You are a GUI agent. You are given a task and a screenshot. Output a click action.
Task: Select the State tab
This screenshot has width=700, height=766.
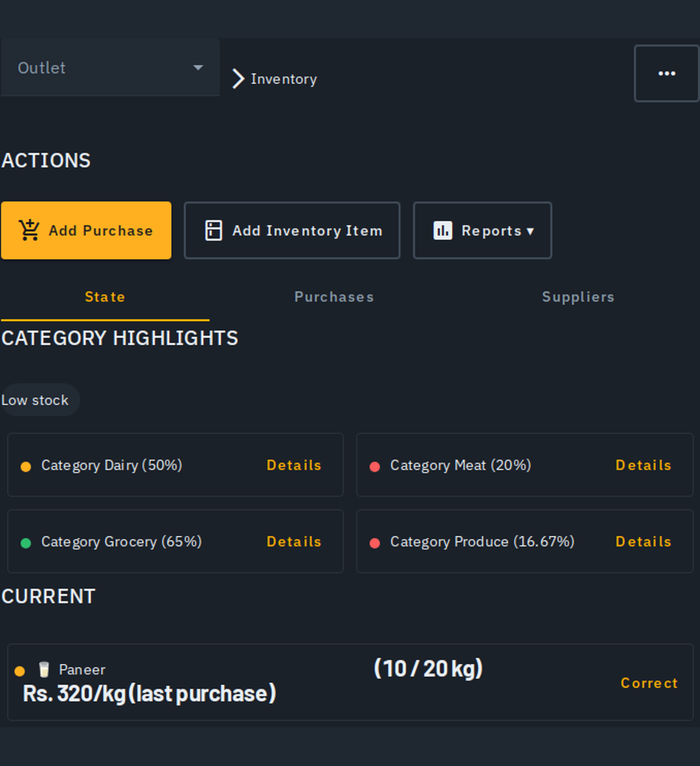click(x=105, y=297)
